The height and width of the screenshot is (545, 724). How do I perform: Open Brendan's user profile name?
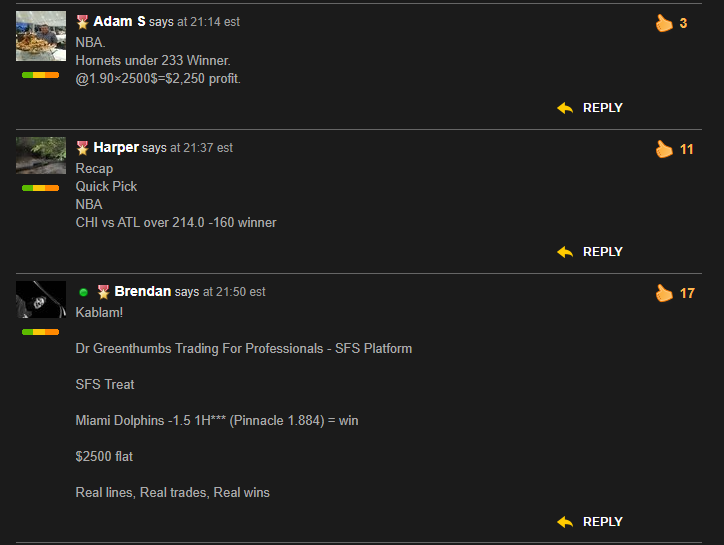click(x=143, y=291)
